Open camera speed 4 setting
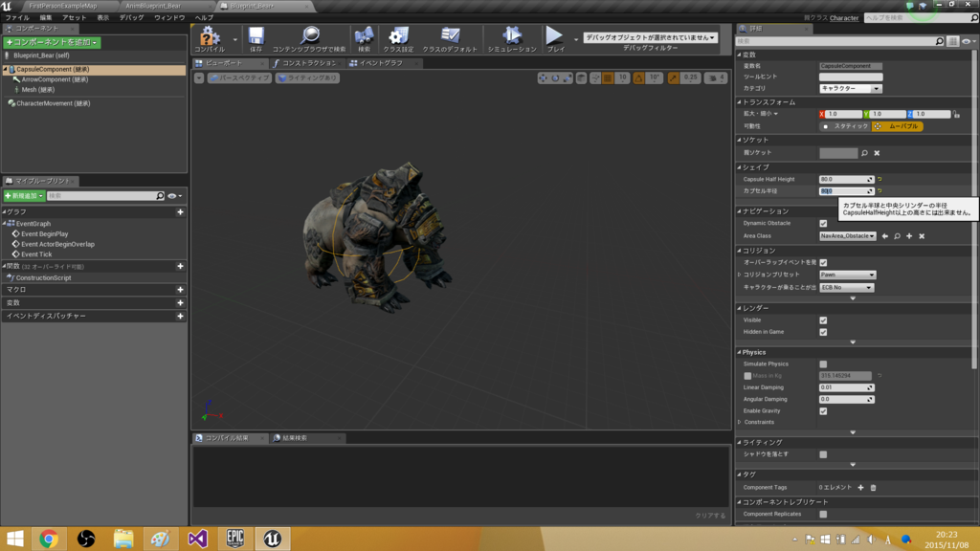This screenshot has width=980, height=551. (x=716, y=78)
